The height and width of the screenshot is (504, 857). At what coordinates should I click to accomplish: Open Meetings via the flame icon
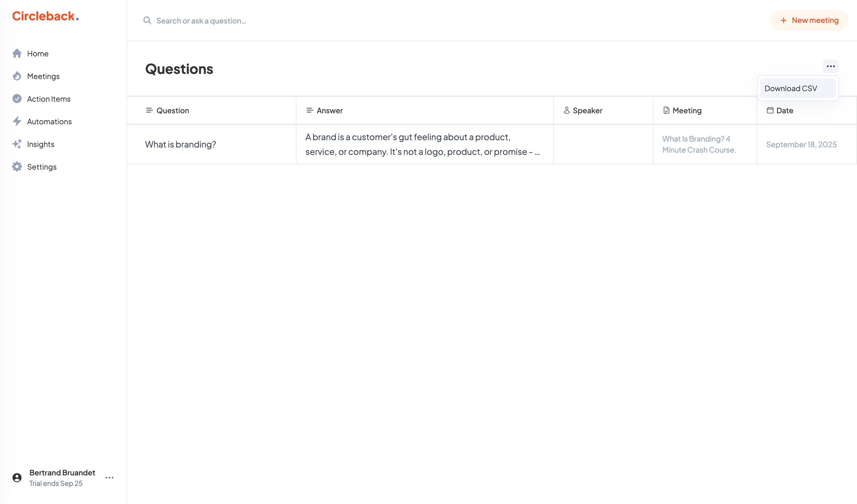pyautogui.click(x=17, y=76)
